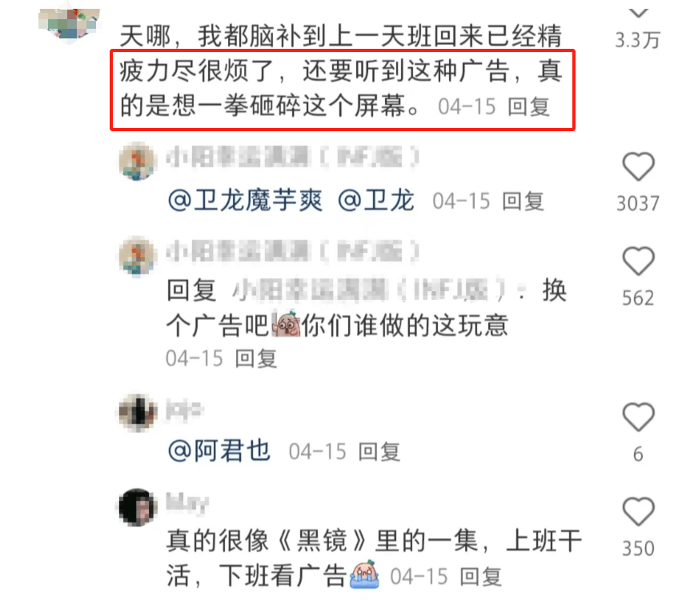The image size is (698, 616).
Task: Tap 回复 beside the @阿君也 comment
Action: (379, 452)
